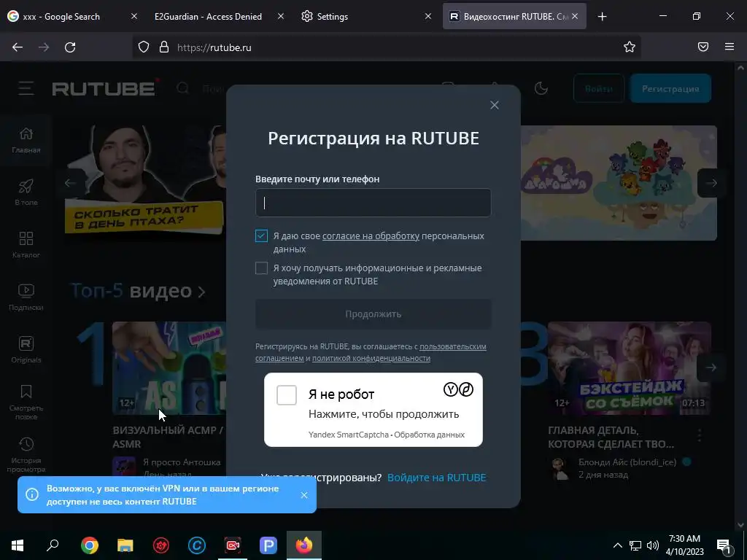This screenshot has width=747, height=560.
Task: Click the Регистрация header button
Action: point(670,88)
